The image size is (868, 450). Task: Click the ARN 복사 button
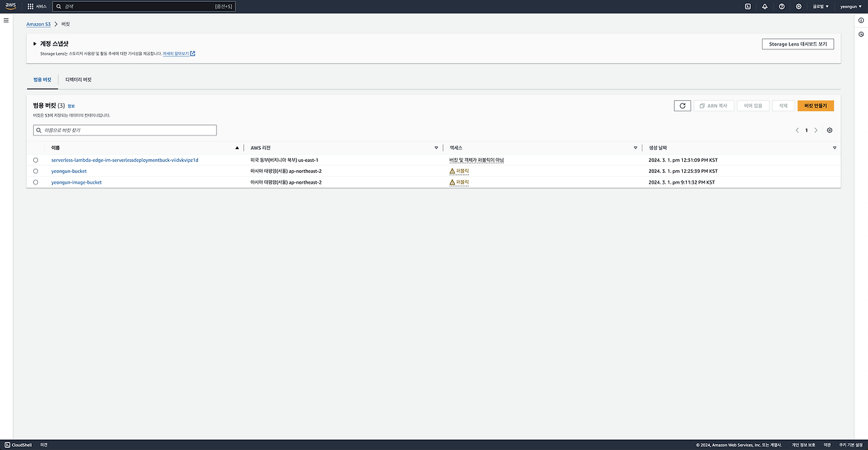(714, 106)
